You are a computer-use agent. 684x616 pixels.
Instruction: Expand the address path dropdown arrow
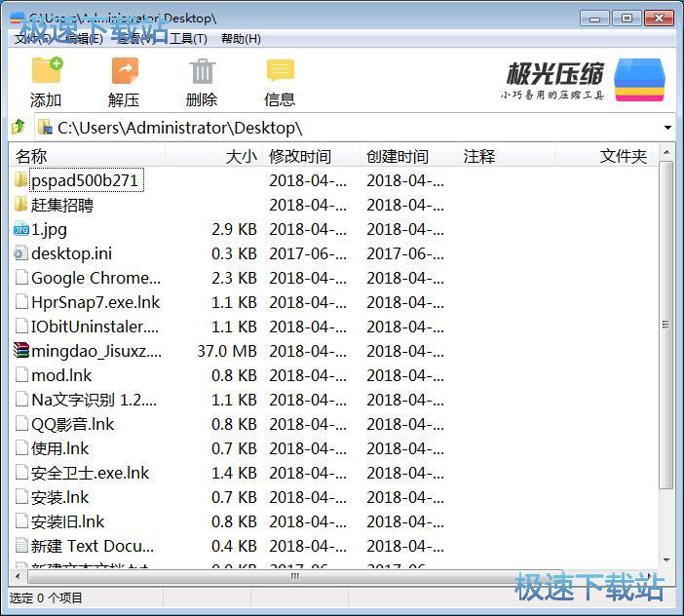[667, 128]
